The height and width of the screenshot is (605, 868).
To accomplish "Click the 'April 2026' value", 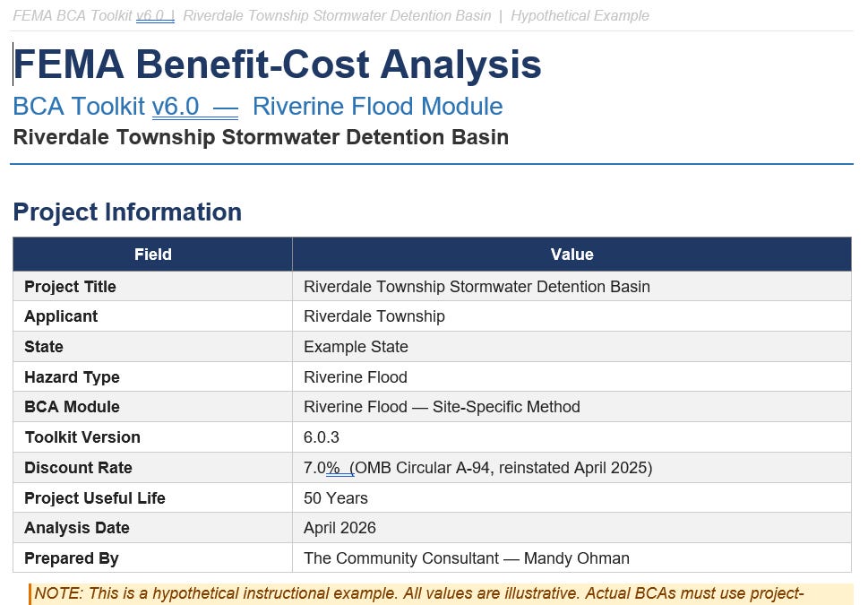I will (x=339, y=527).
